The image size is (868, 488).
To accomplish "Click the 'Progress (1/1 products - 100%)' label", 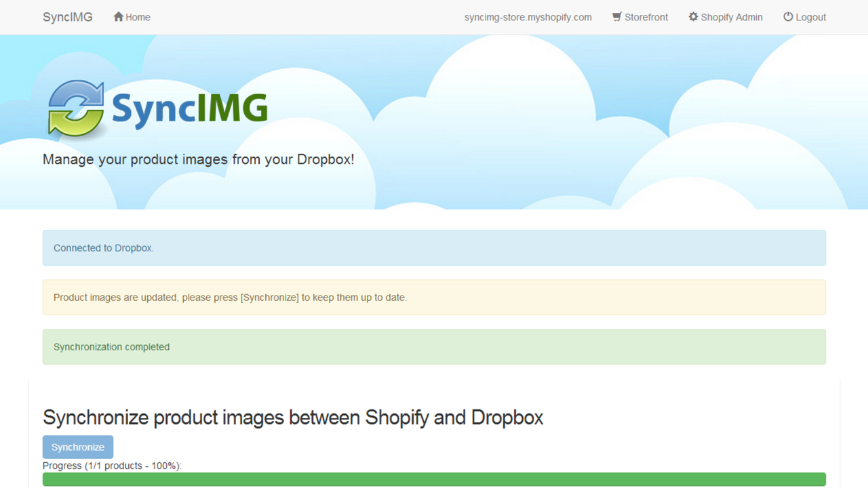I will point(113,466).
